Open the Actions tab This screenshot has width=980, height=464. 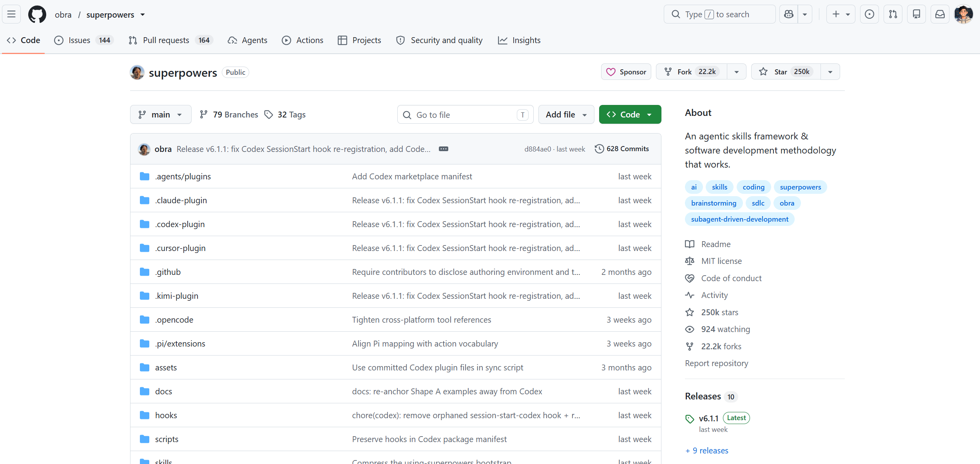point(303,40)
